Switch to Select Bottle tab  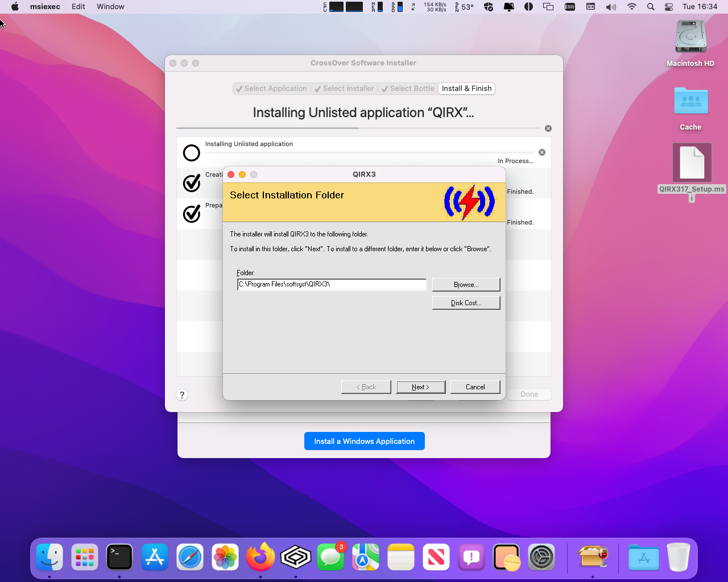[408, 89]
